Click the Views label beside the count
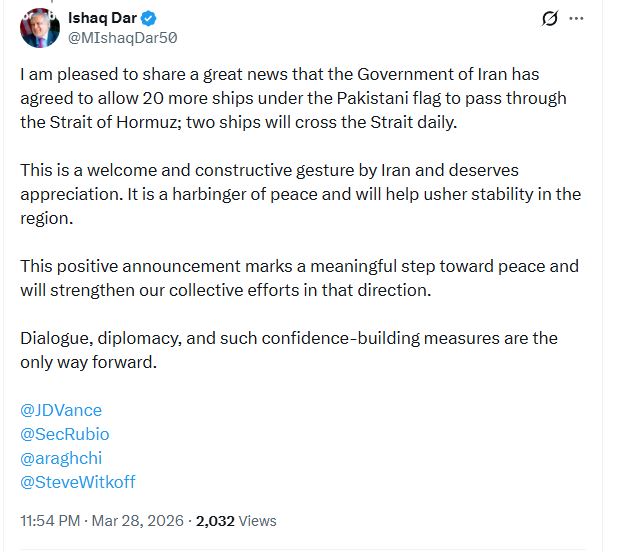This screenshot has height=552, width=619. 257,521
